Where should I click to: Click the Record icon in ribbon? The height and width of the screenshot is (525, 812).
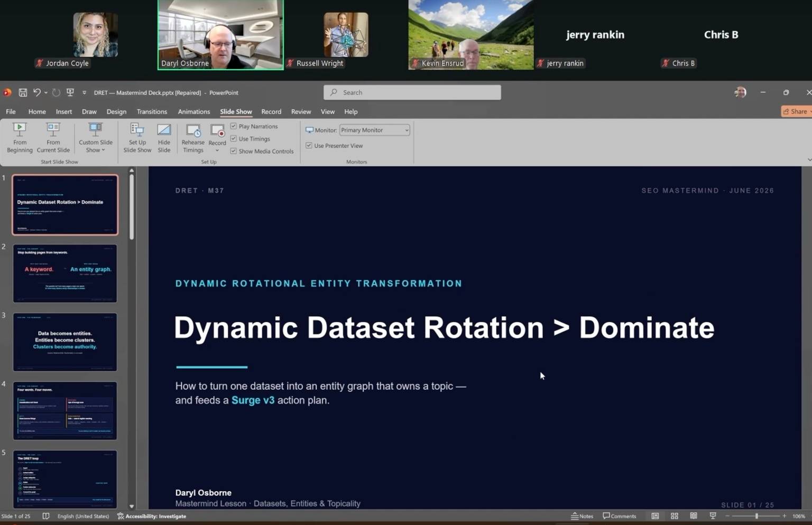coord(217,132)
